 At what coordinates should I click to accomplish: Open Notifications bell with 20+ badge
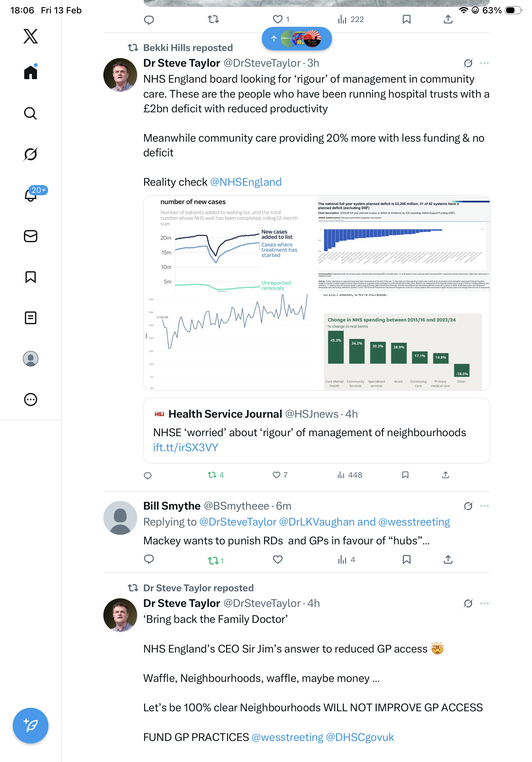click(31, 195)
